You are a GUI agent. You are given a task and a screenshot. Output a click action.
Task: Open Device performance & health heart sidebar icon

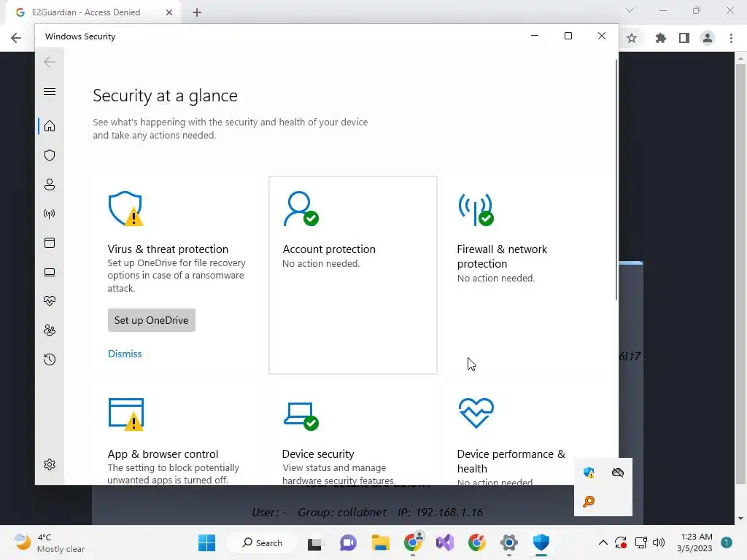pyautogui.click(x=50, y=301)
